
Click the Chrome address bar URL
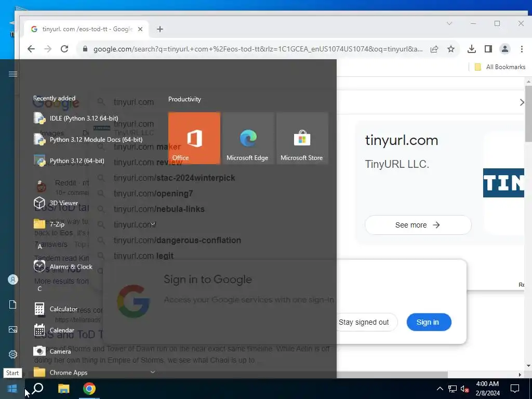[x=258, y=49]
